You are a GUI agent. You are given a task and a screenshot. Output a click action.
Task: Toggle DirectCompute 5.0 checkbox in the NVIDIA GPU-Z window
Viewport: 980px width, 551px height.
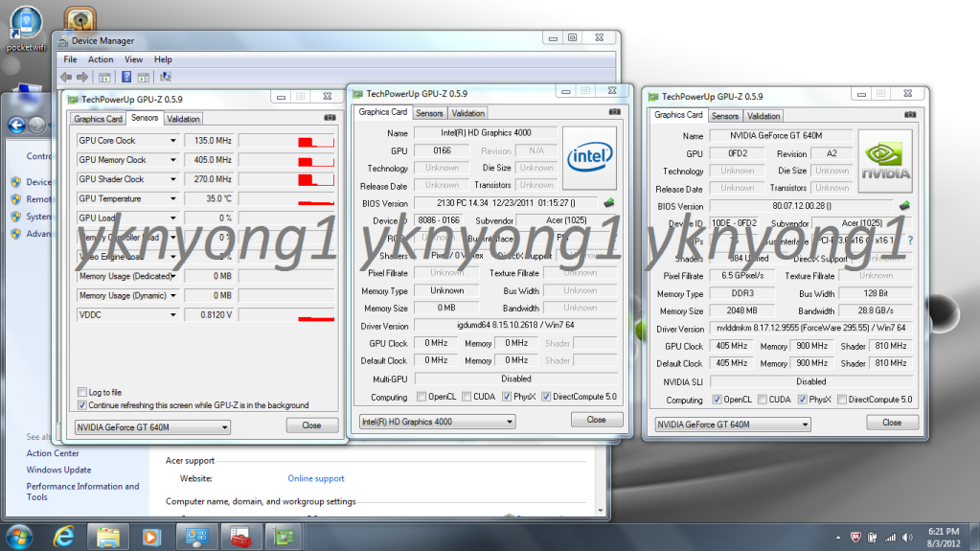pos(842,399)
